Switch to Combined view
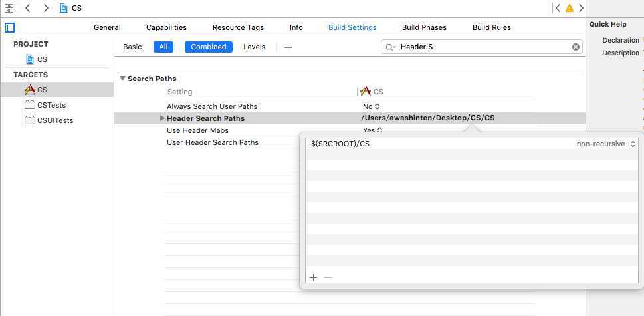The height and width of the screenshot is (316, 644). tap(209, 47)
